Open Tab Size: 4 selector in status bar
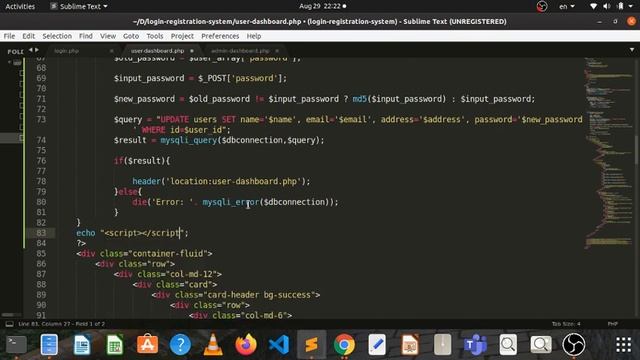 [566, 324]
